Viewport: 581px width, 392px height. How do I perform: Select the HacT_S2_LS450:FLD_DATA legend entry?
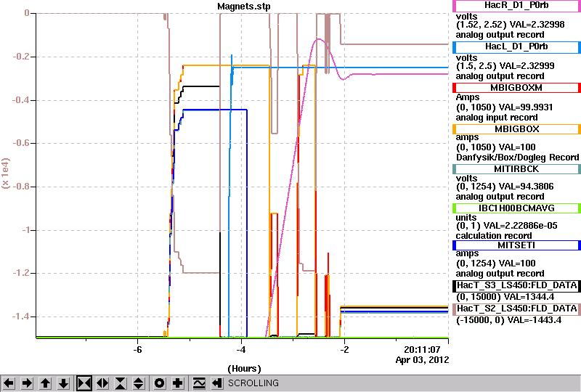(516, 309)
